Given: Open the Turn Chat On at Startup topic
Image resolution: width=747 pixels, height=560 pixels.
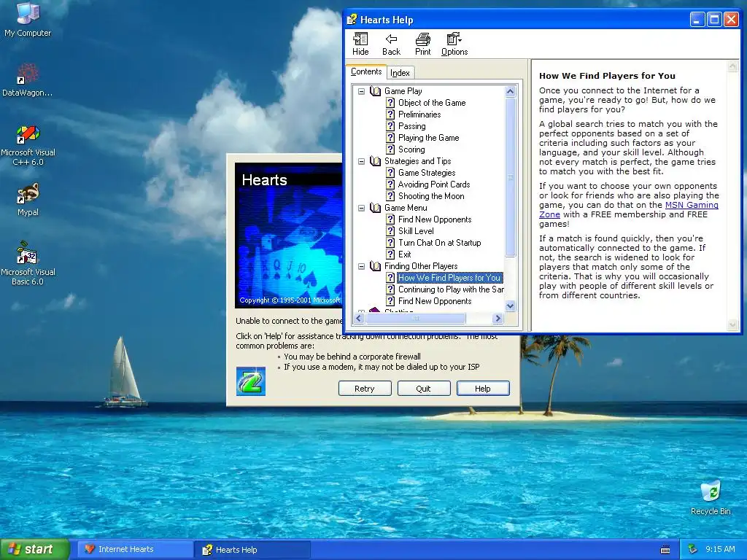Looking at the screenshot, I should (x=439, y=243).
